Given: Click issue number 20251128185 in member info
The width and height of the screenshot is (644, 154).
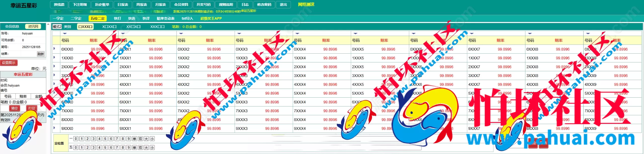Looking at the screenshot, I should [x=31, y=47].
